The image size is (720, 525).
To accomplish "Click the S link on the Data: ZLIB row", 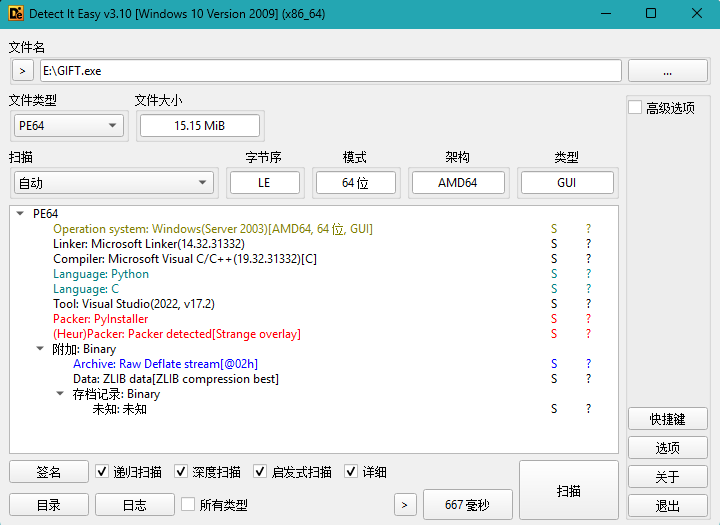I will coord(554,379).
